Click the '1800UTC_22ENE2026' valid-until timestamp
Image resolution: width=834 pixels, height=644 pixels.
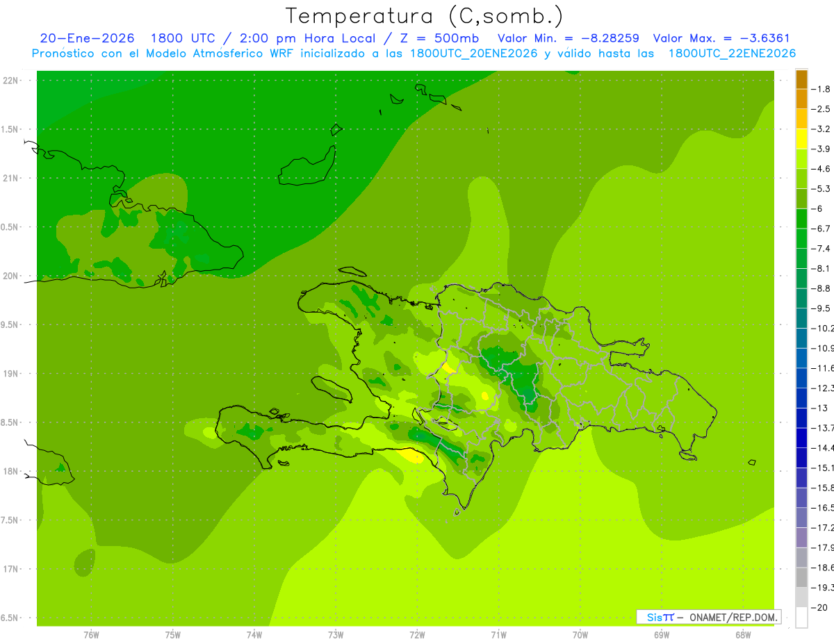click(732, 53)
